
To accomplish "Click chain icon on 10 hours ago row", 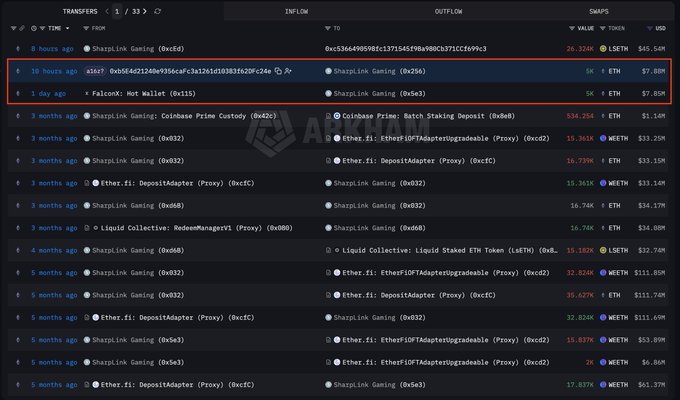I will pyautogui.click(x=18, y=71).
